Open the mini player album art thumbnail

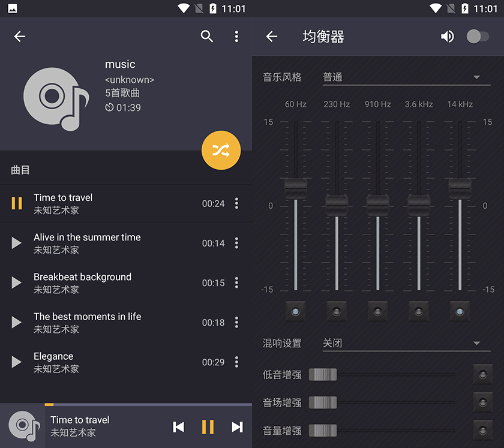point(23,426)
